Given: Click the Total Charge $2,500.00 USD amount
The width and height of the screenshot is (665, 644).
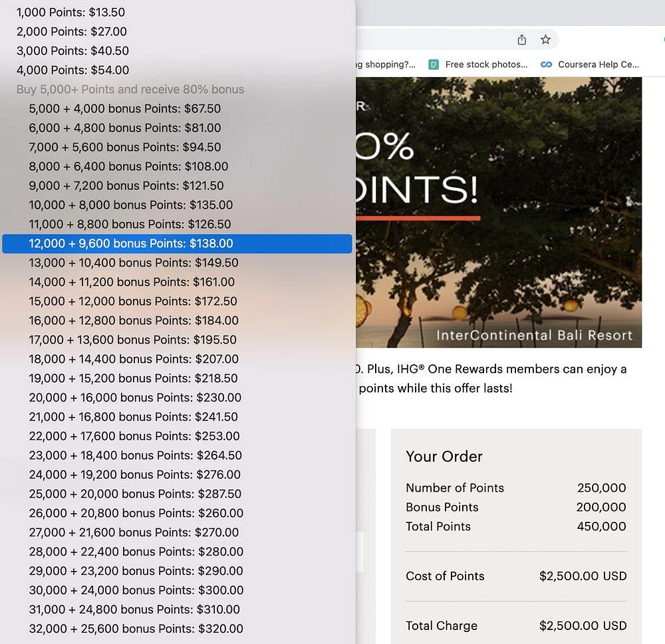Looking at the screenshot, I should coord(583,626).
